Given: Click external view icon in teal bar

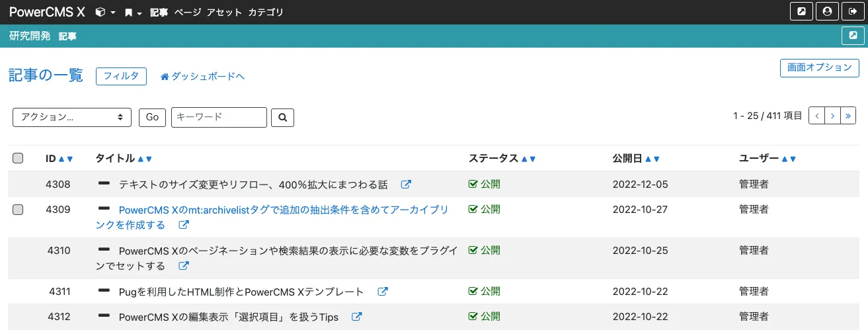Looking at the screenshot, I should pyautogui.click(x=853, y=36).
